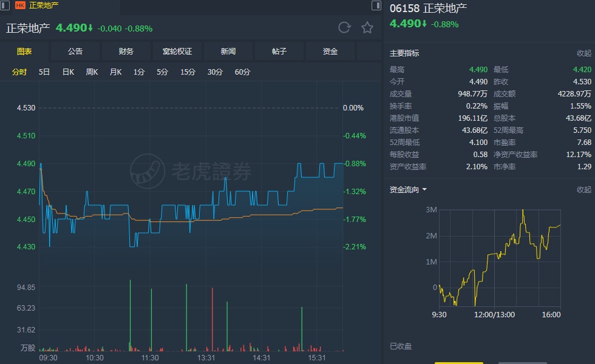Click the 12:00/13:00 fund flow axis label
This screenshot has height=364, width=595.
[x=494, y=315]
